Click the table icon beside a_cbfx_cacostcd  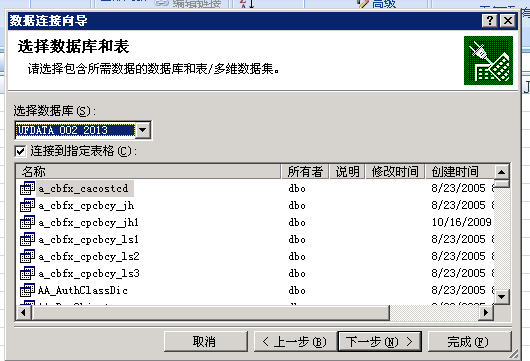[27, 188]
